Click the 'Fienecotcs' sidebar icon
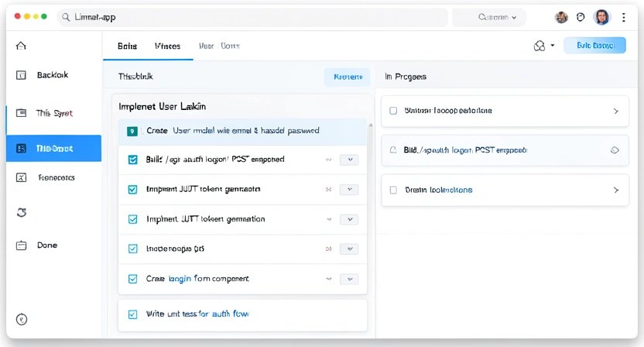 tap(21, 177)
